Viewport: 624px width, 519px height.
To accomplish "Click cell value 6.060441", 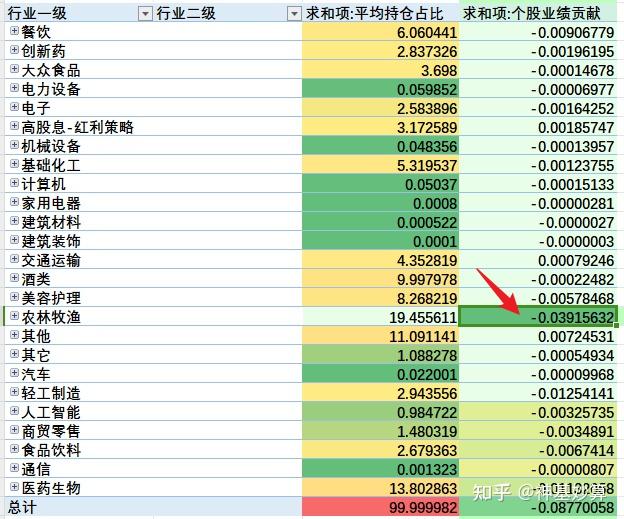I will 427,33.
